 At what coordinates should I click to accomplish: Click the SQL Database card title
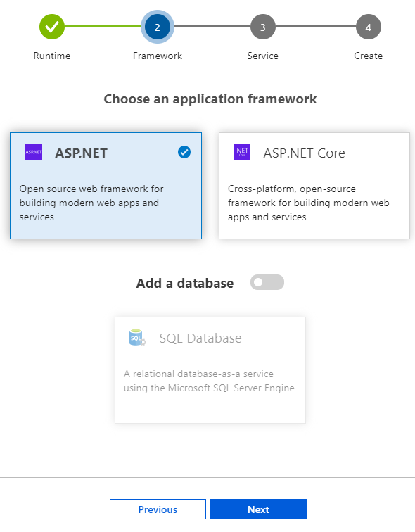[x=200, y=338]
